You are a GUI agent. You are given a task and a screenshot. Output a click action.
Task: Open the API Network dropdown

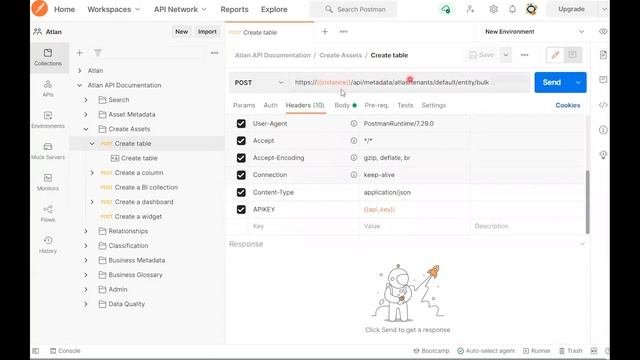pyautogui.click(x=180, y=9)
